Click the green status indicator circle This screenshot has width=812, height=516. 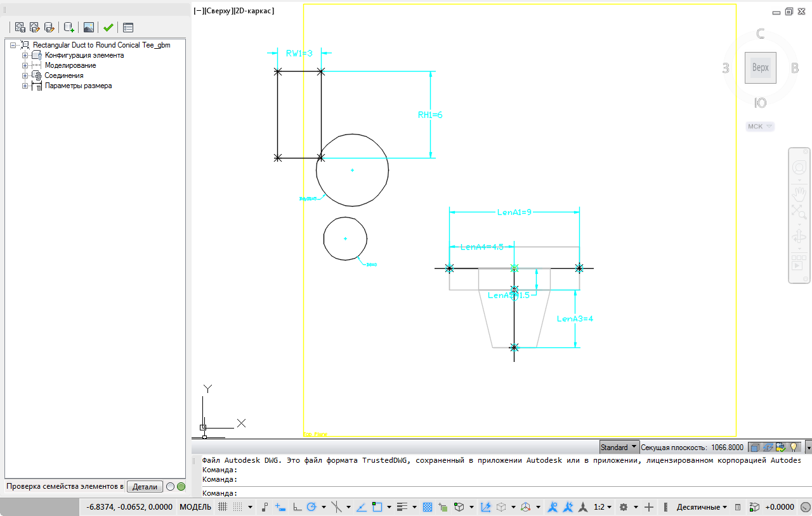click(181, 487)
